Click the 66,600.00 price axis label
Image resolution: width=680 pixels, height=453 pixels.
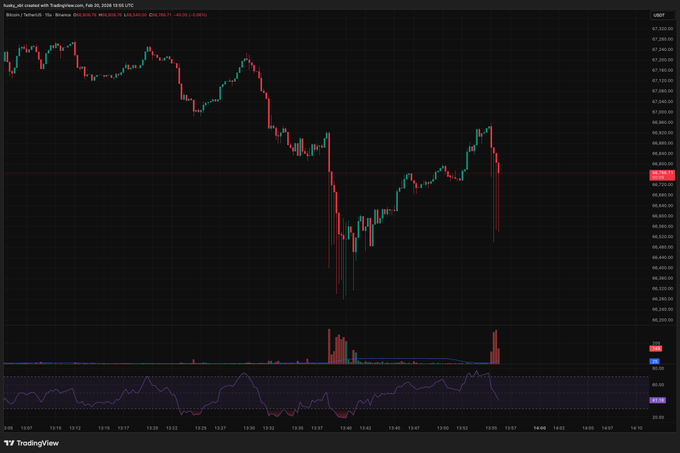[662, 216]
